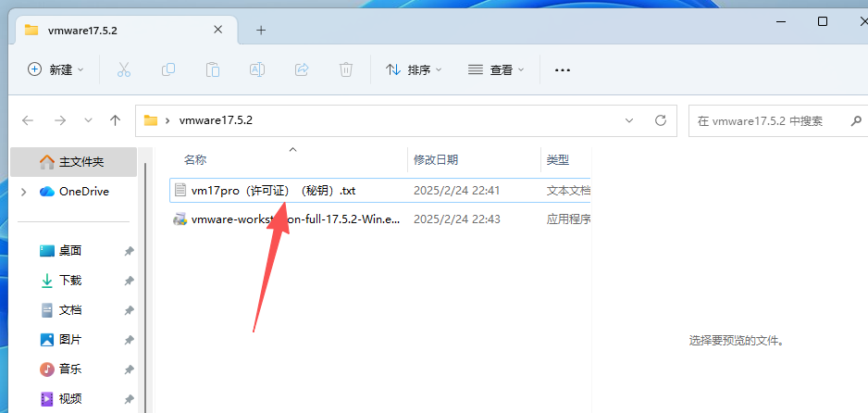Open 音乐 in quick access
868x413 pixels.
click(61, 369)
